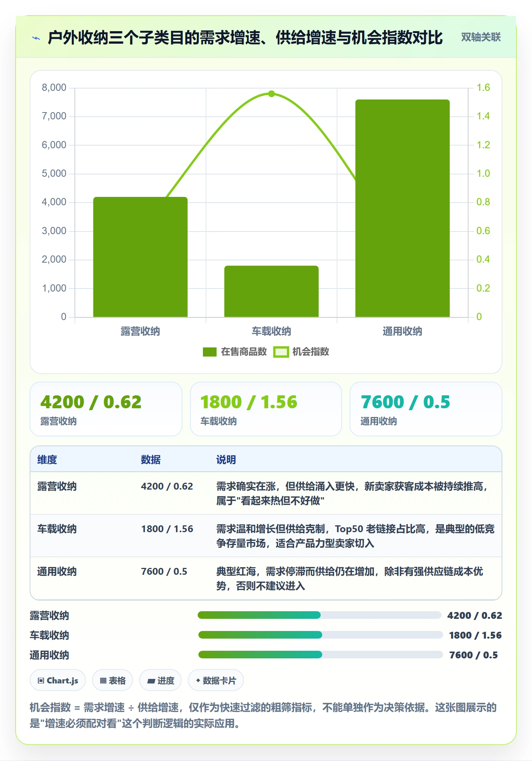The image size is (532, 761).
Task: Click the 露营收纳 x-axis label
Action: pos(140,331)
